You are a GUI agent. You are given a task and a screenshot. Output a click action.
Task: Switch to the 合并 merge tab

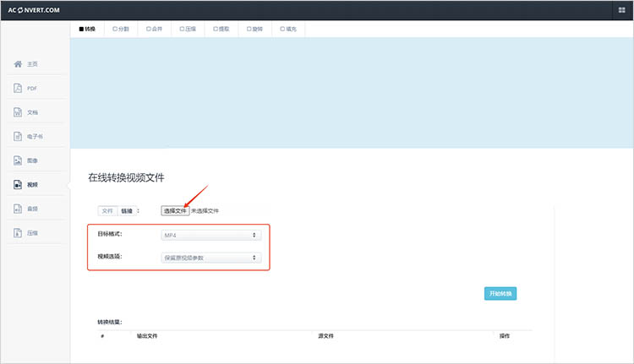click(x=155, y=29)
